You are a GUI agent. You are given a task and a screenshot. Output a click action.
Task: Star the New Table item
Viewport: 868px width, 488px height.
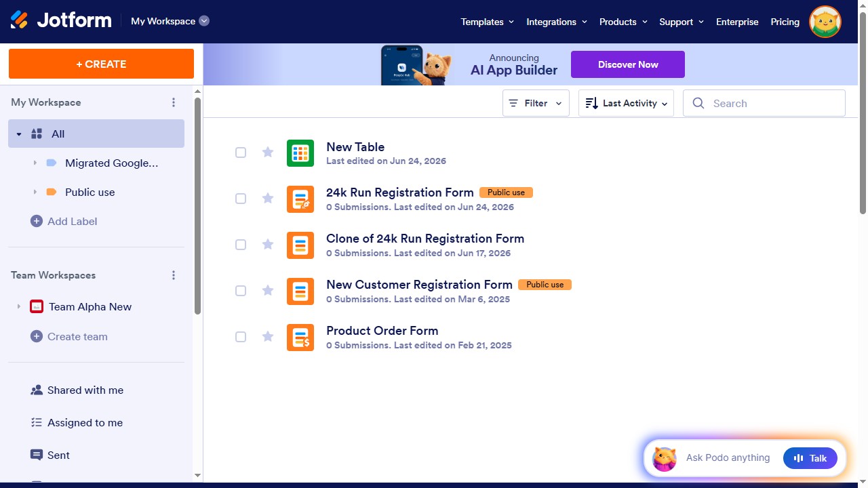coord(268,152)
